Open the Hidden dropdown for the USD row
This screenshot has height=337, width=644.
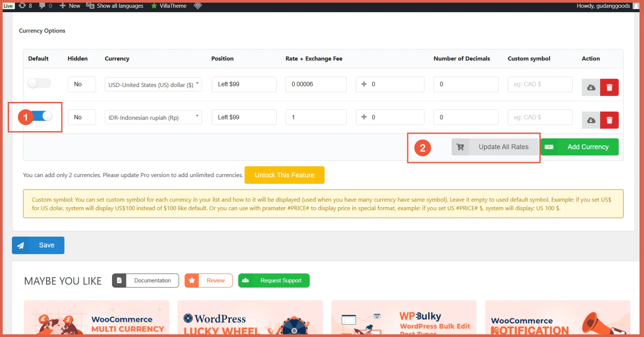(x=82, y=84)
